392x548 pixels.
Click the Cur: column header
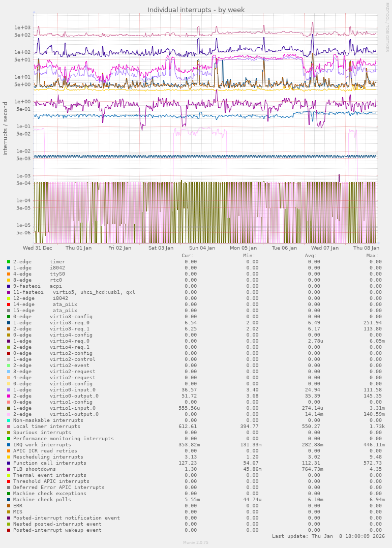188,256
